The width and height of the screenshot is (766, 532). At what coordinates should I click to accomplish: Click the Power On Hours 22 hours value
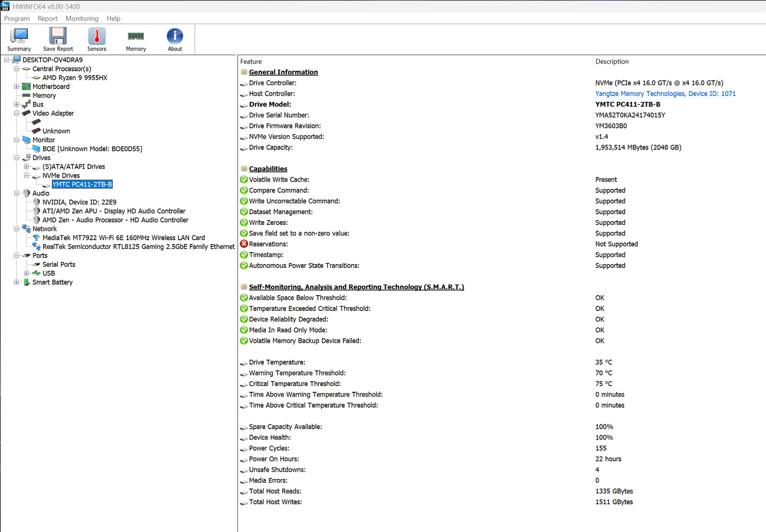(608, 459)
